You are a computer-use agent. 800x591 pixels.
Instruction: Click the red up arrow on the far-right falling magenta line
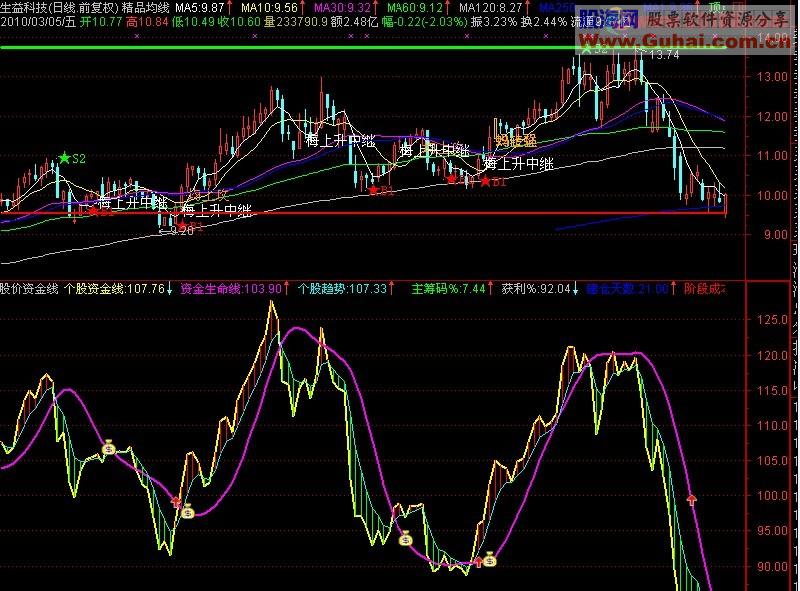click(692, 500)
